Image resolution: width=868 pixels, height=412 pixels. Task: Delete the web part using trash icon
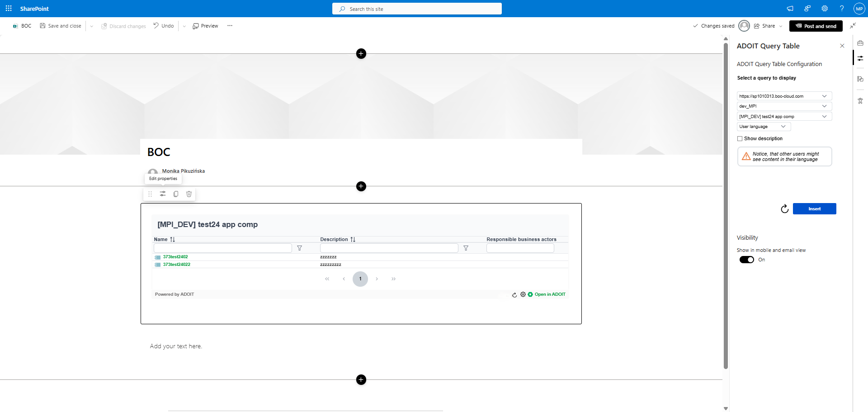click(x=189, y=194)
